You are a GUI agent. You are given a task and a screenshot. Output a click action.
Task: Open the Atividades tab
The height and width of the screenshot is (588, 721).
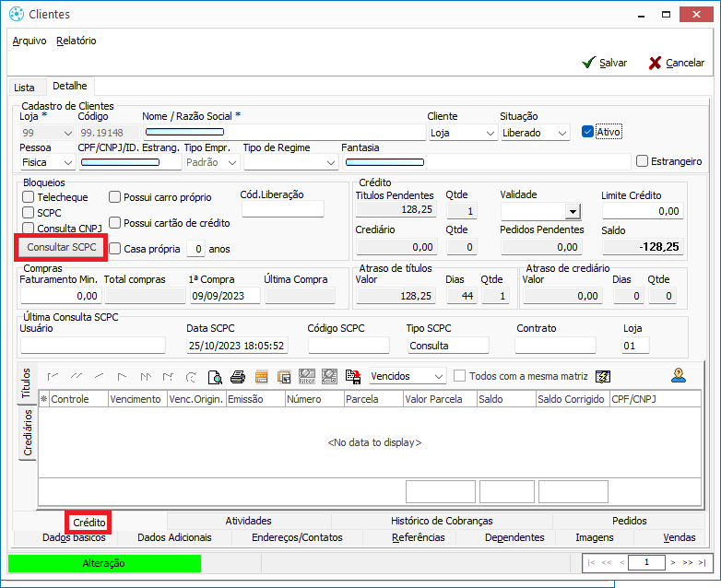pos(248,521)
